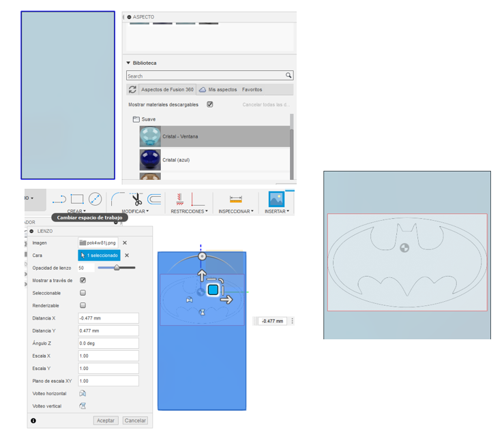Click the Distancia X input field
Viewport: 504px width, 434px height.
[108, 318]
